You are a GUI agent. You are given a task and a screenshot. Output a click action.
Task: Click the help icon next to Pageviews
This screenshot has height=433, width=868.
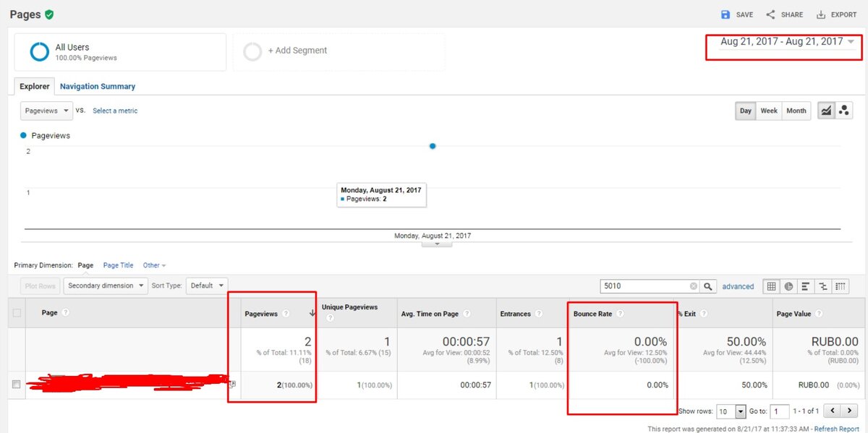tap(285, 314)
